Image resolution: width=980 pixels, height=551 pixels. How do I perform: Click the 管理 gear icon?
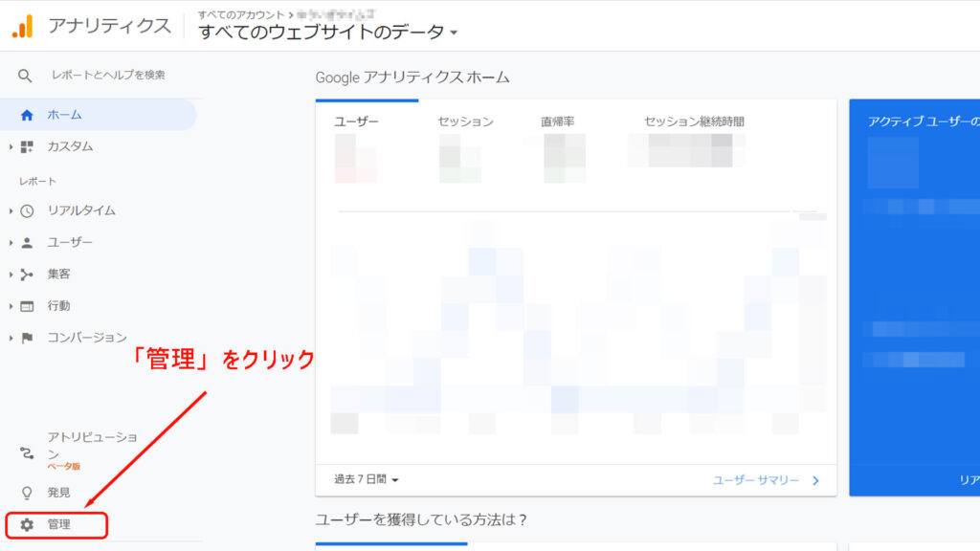pos(26,525)
